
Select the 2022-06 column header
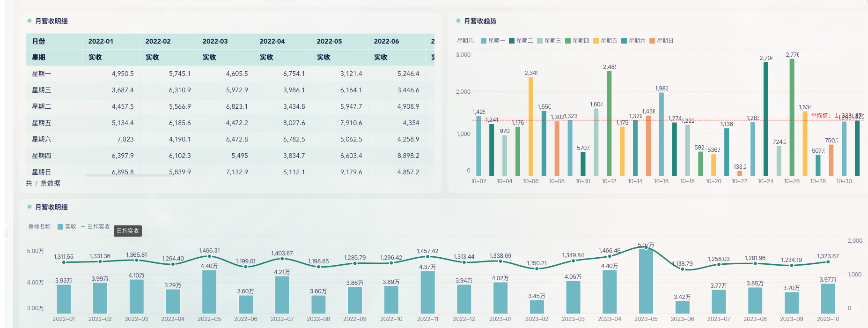coord(386,41)
